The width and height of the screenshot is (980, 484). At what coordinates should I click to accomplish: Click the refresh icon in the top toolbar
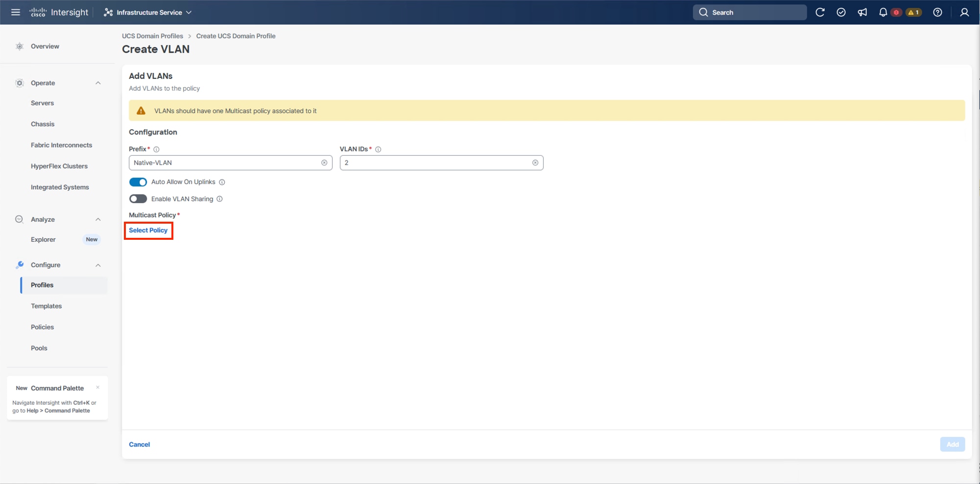(x=820, y=12)
